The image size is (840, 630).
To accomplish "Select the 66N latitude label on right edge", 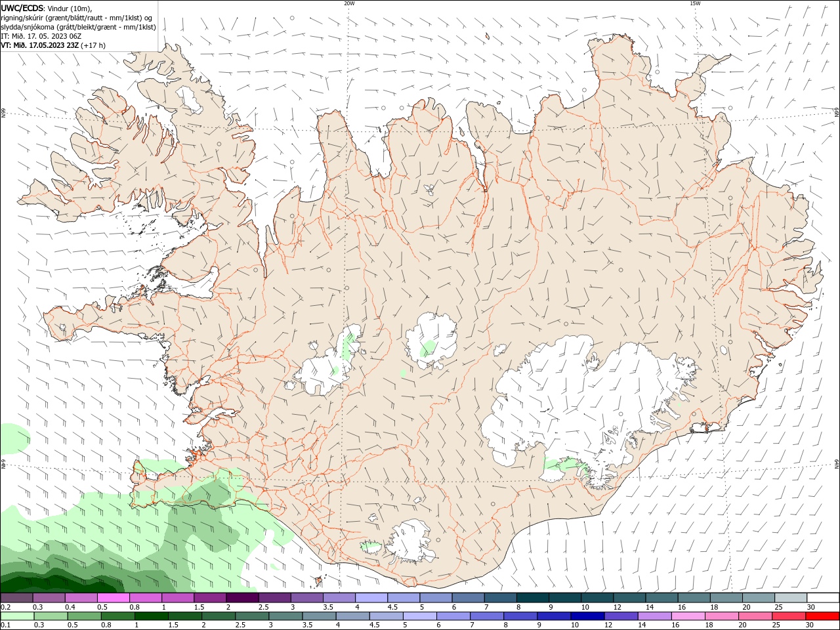I will pos(837,114).
